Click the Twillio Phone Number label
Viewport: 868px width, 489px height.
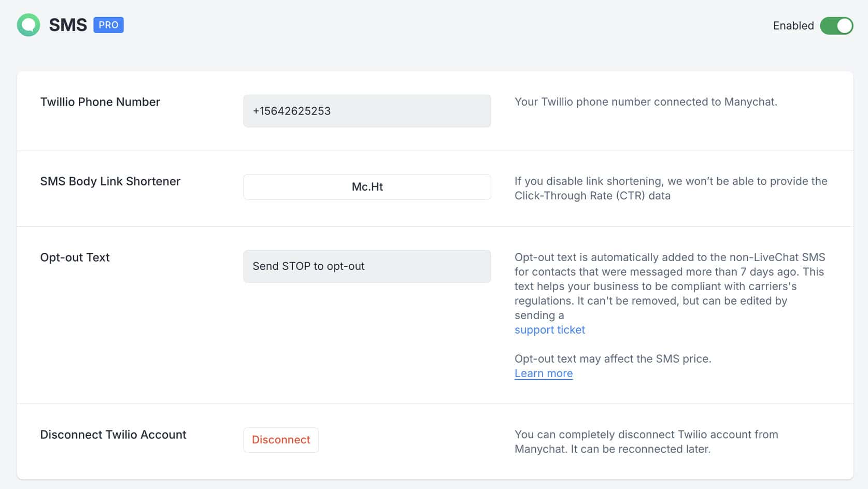100,102
